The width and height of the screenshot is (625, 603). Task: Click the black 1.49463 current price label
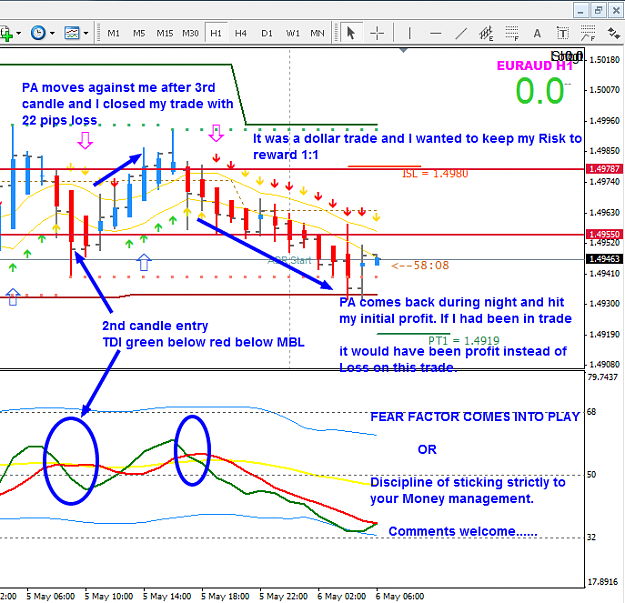coord(605,259)
